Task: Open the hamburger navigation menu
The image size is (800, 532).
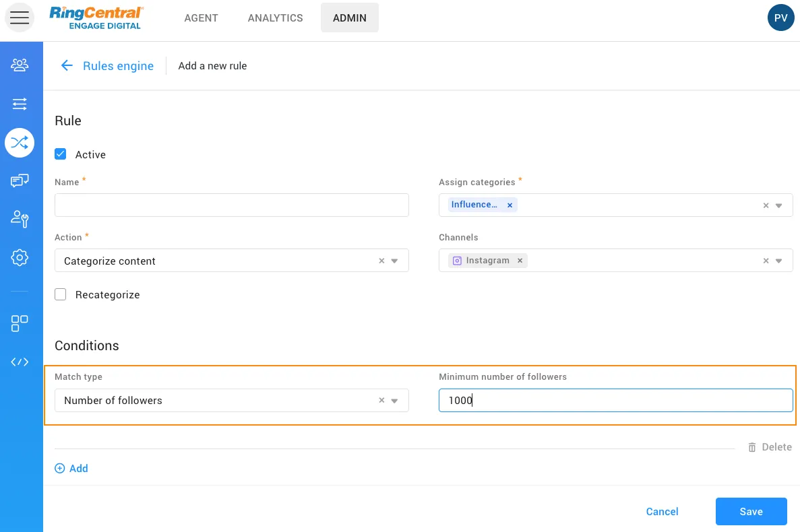Action: pyautogui.click(x=20, y=18)
